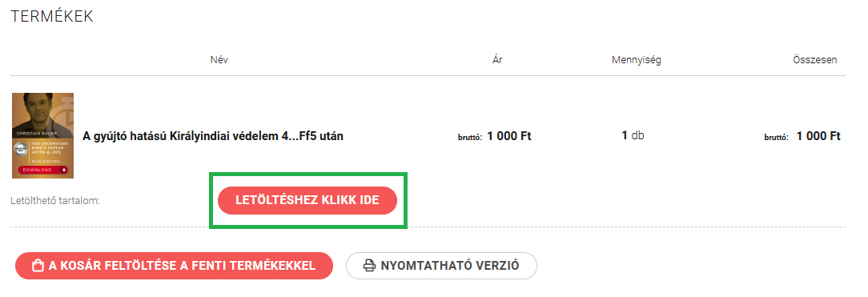This screenshot has height=297, width=868.
Task: Select the Összesen column header
Action: [x=815, y=60]
